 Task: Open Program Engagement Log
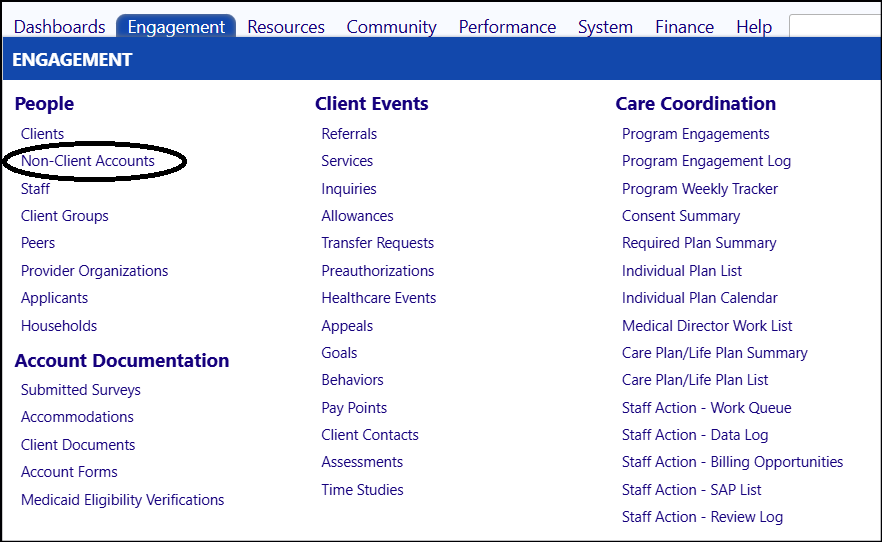(706, 161)
